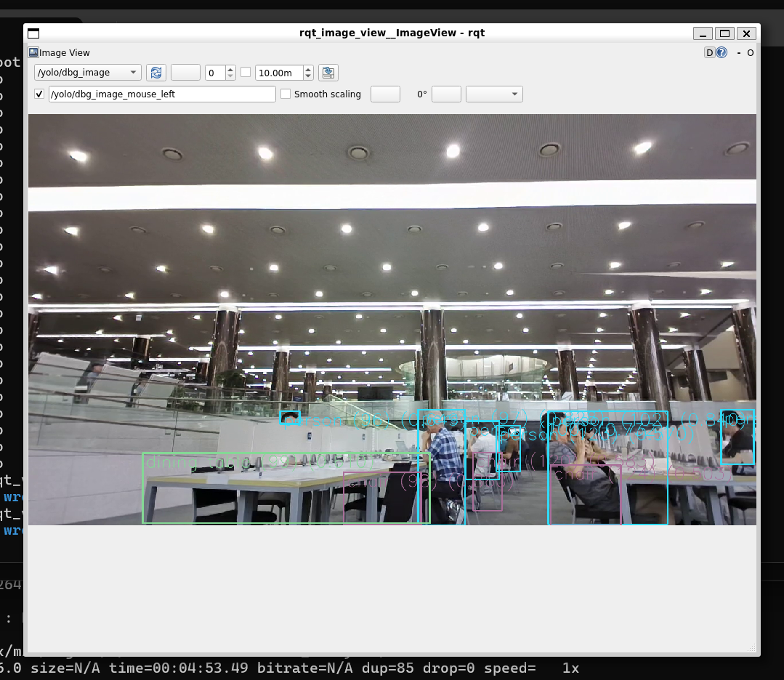Refresh the image topics list
The width and height of the screenshot is (784, 680).
155,73
